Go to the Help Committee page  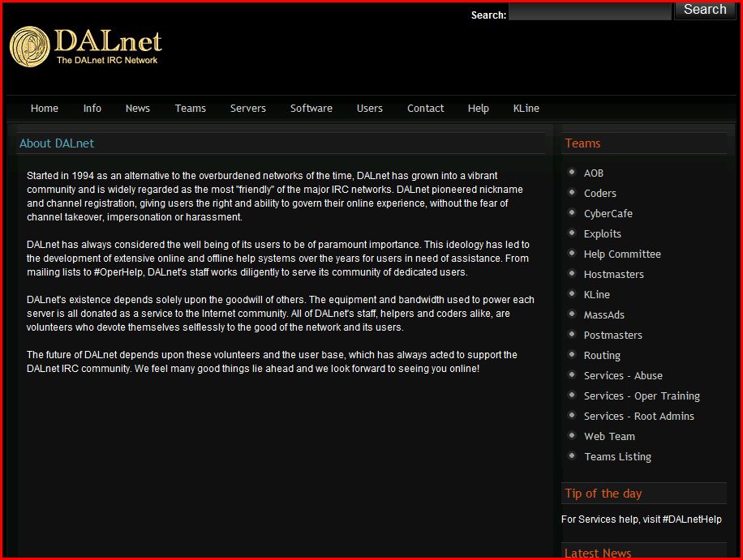point(622,254)
